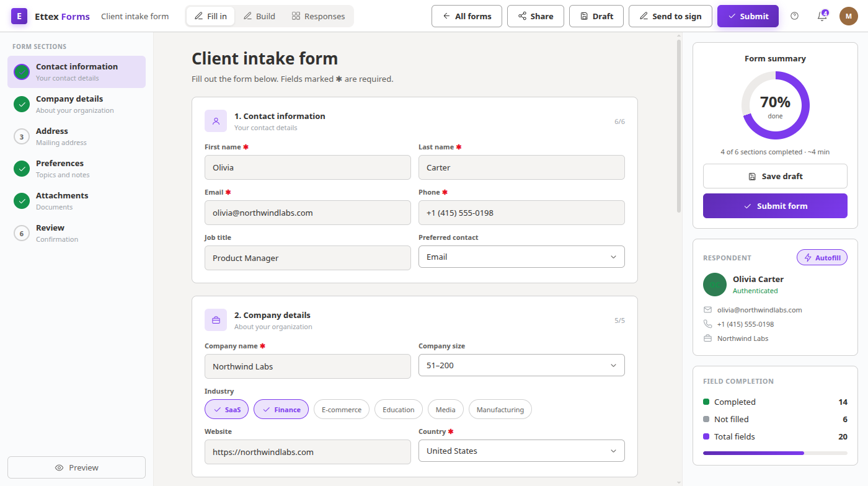Open the help question mark icon
This screenshot has height=486, width=868.
point(795,16)
